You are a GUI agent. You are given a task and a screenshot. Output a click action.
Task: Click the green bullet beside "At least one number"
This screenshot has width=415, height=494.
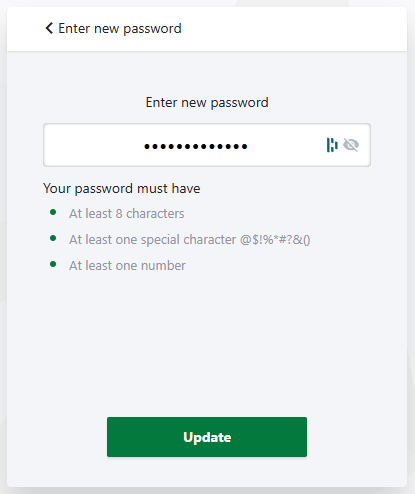click(53, 264)
